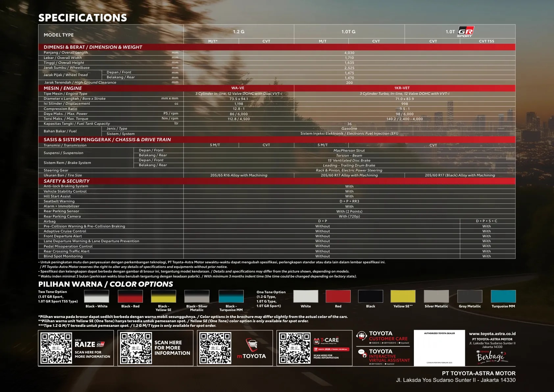Screen dimensions: 554x392
Task: Click the Gasoline fuel type value
Action: pyautogui.click(x=349, y=128)
